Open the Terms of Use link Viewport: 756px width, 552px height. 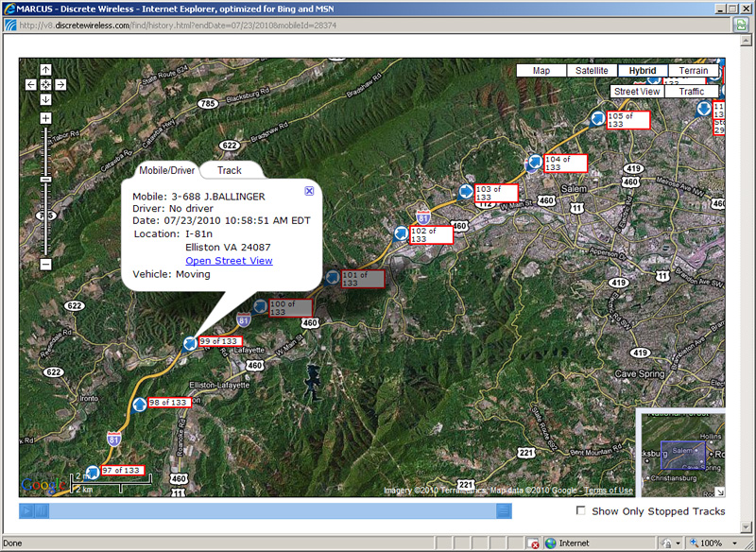pos(609,491)
